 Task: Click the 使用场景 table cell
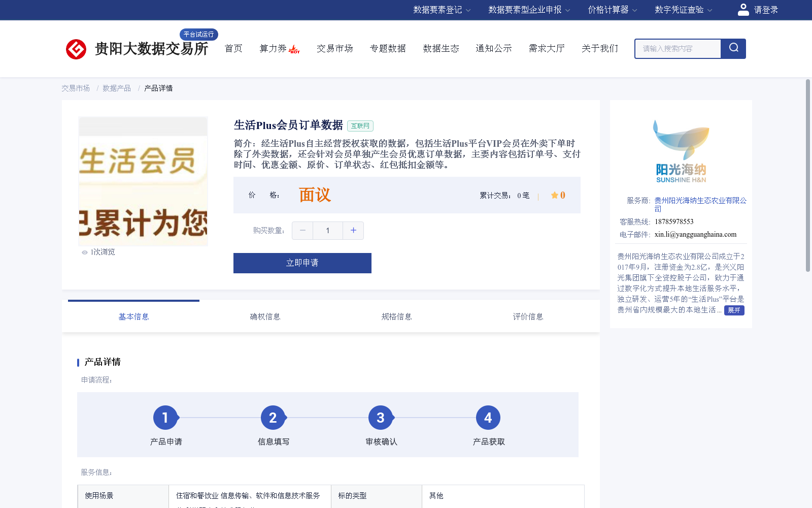click(x=123, y=496)
